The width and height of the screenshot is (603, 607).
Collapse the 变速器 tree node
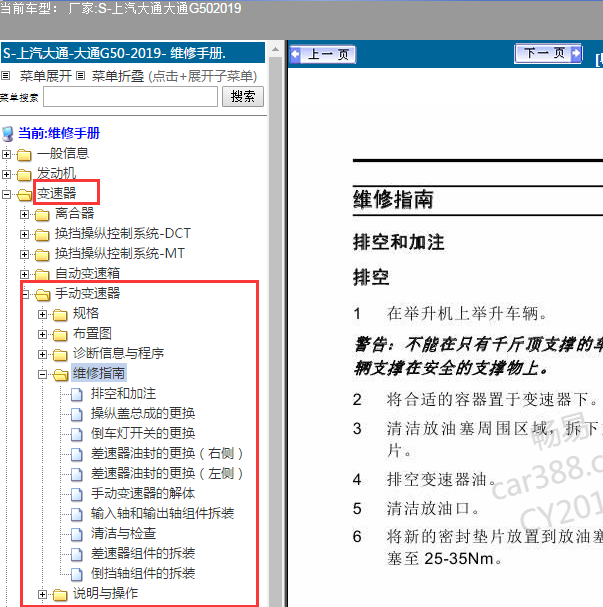coord(6,194)
